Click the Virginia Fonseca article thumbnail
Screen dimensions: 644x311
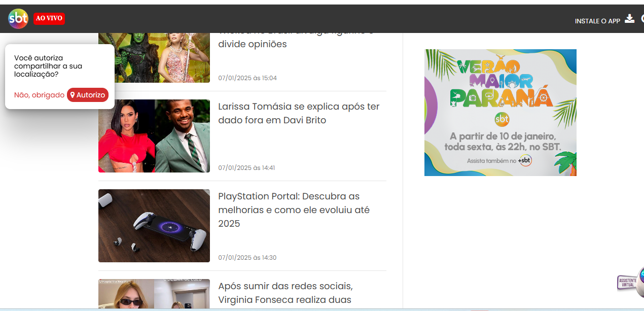[x=154, y=294]
